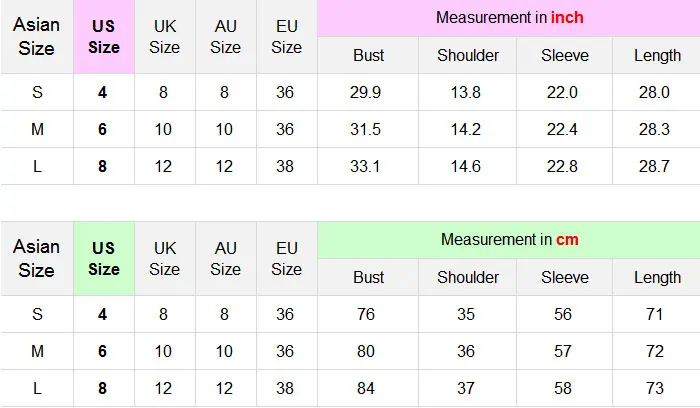Select the bust value 84
Image resolution: width=700 pixels, height=408 pixels.
pos(367,389)
